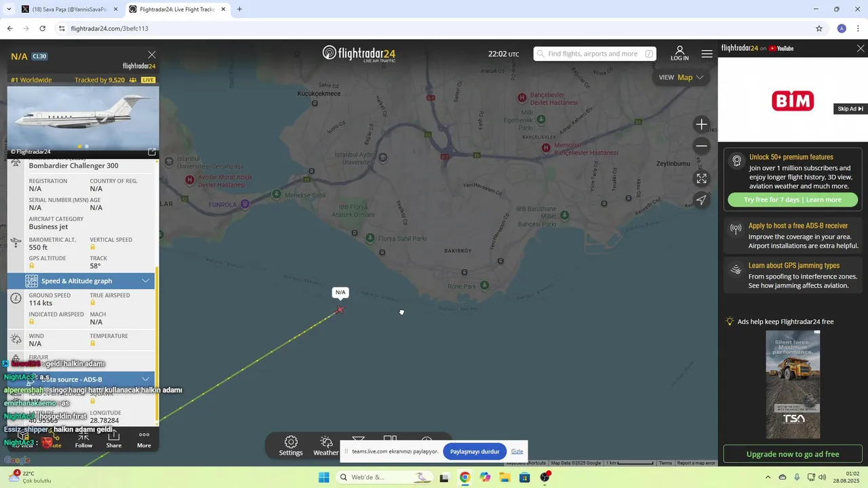Open the Share flight option
Viewport: 868px width, 488px height.
coord(114,439)
